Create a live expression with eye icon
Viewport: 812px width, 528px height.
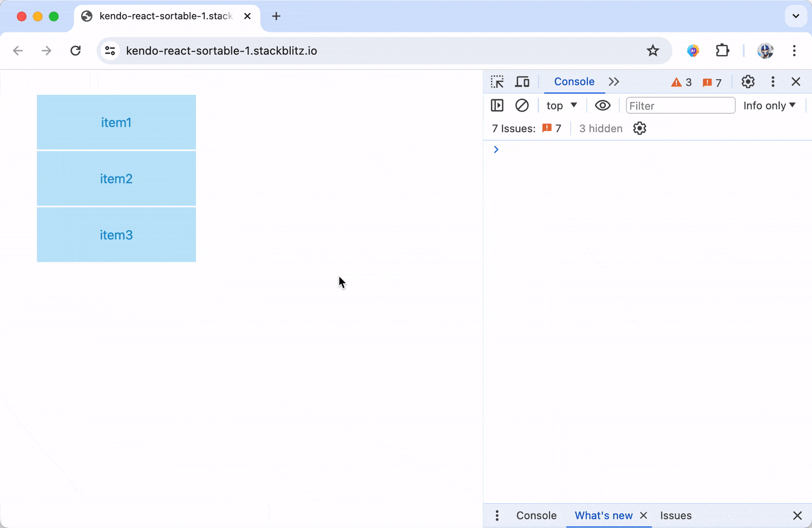(x=603, y=106)
